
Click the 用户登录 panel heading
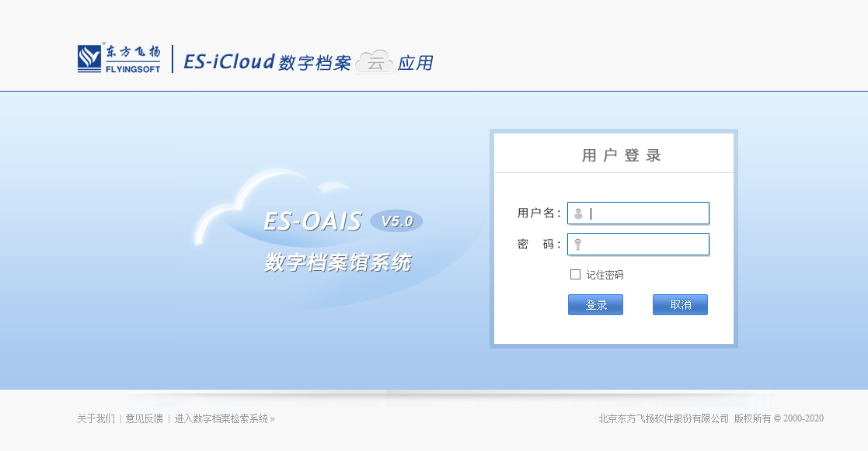tap(622, 155)
